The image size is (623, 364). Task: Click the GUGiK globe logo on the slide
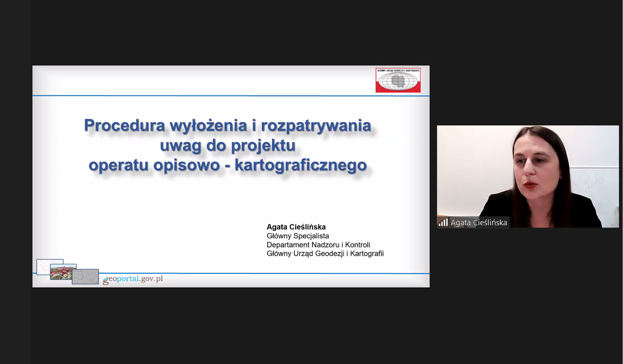pyautogui.click(x=398, y=80)
